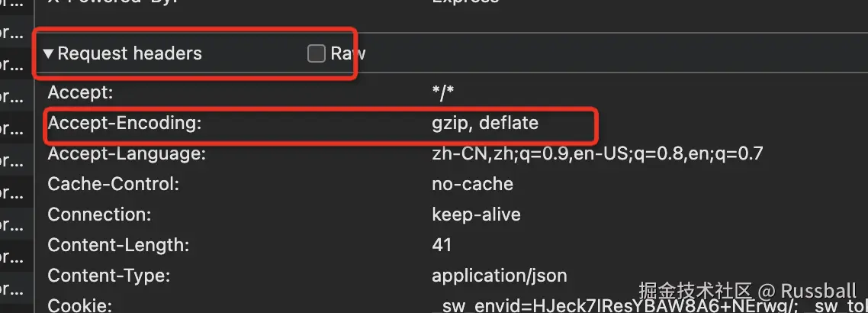Image resolution: width=868 pixels, height=313 pixels.
Task: Click the Express value at top
Action: pyautogui.click(x=465, y=2)
